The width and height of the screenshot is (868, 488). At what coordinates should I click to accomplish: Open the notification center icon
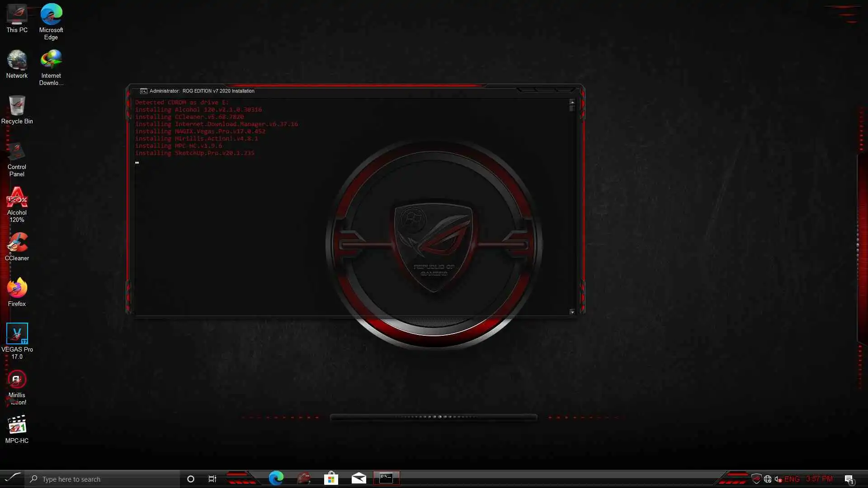click(849, 479)
